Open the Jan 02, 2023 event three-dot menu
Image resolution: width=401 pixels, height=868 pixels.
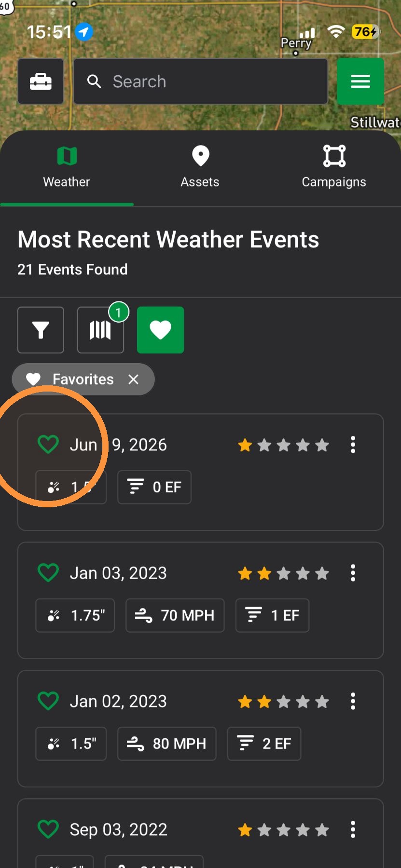pyautogui.click(x=353, y=701)
